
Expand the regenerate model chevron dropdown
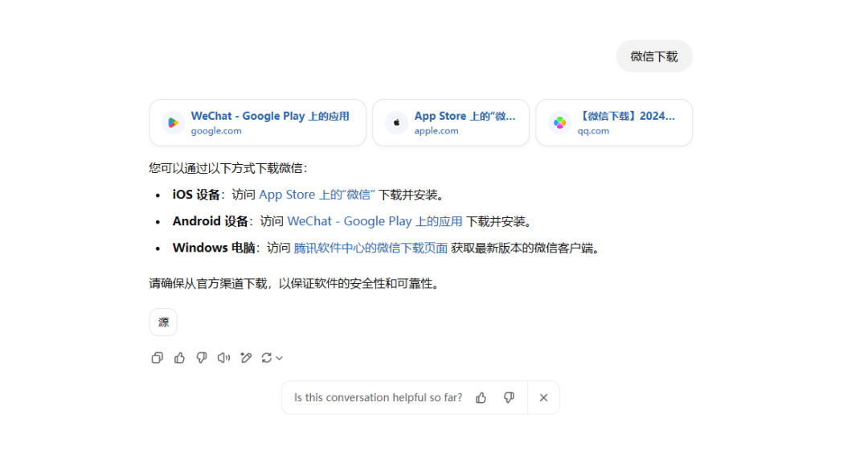(280, 359)
